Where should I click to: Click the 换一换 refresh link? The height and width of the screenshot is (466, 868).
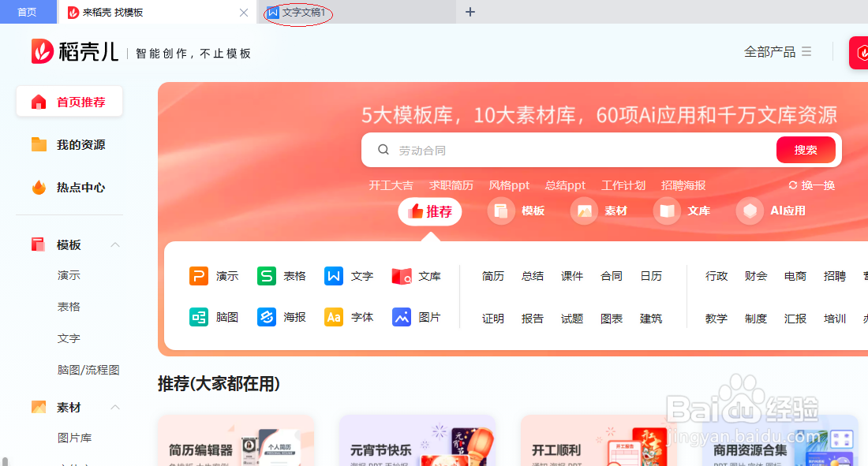pyautogui.click(x=811, y=185)
